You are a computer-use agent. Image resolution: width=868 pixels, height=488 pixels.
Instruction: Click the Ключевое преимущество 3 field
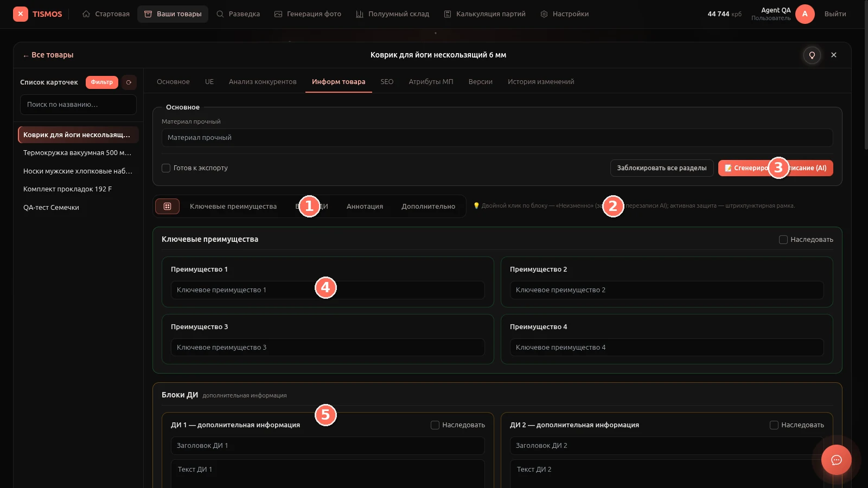coord(328,348)
